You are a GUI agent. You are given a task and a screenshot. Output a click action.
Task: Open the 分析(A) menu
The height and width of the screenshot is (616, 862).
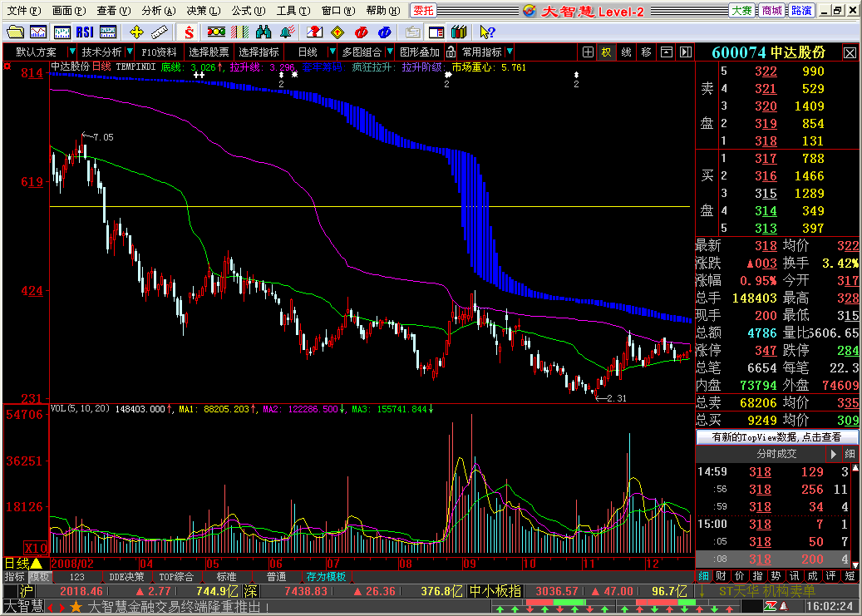(x=158, y=11)
